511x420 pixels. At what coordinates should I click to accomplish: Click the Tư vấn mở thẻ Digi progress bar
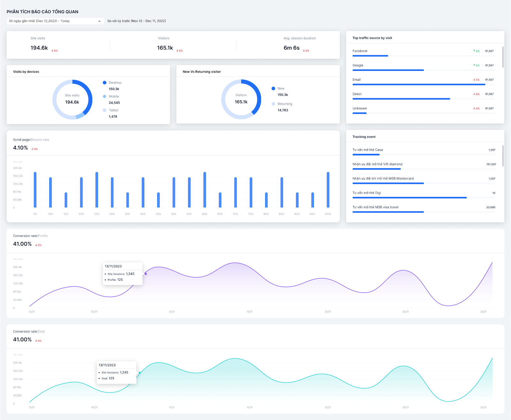[424, 198]
